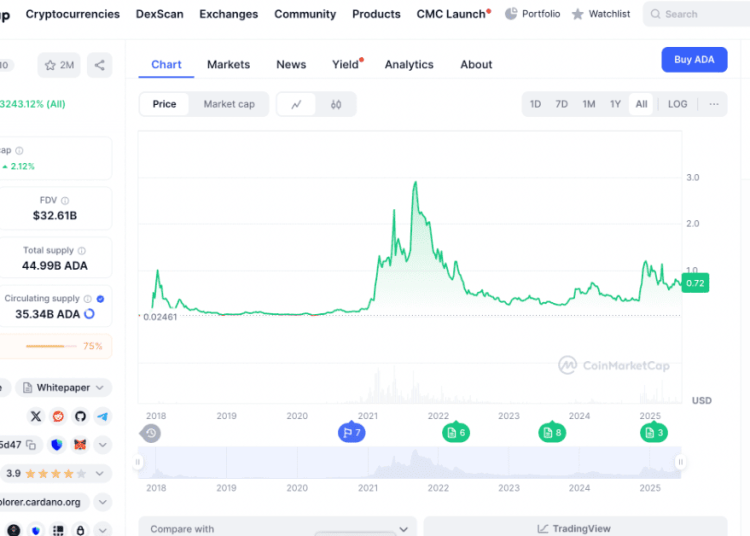Toggle chart to Market cap
Viewport: 750px width, 536px height.
coord(229,104)
